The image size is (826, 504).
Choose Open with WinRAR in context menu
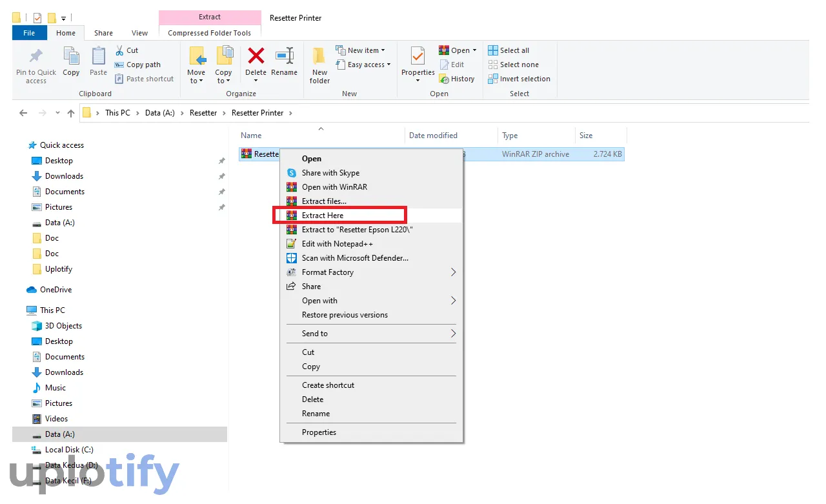pos(371,187)
